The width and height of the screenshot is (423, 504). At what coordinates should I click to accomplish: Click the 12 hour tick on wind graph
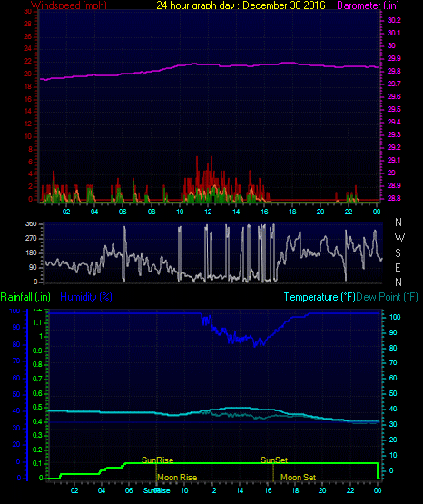pyautogui.click(x=208, y=212)
